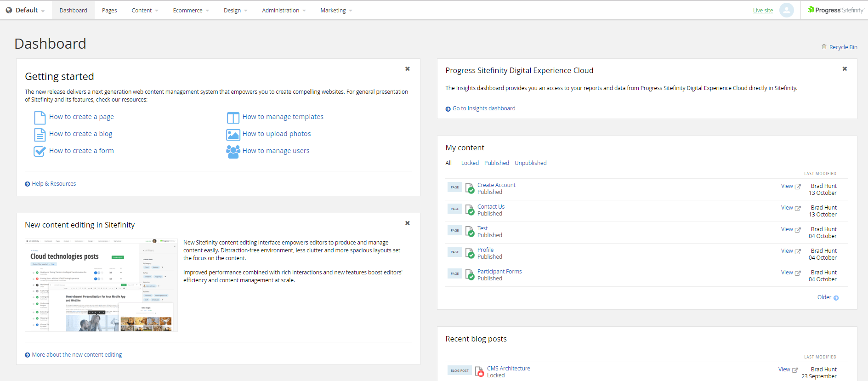Viewport: 868px width, 381px height.
Task: Filter My content by Published
Action: click(x=496, y=163)
